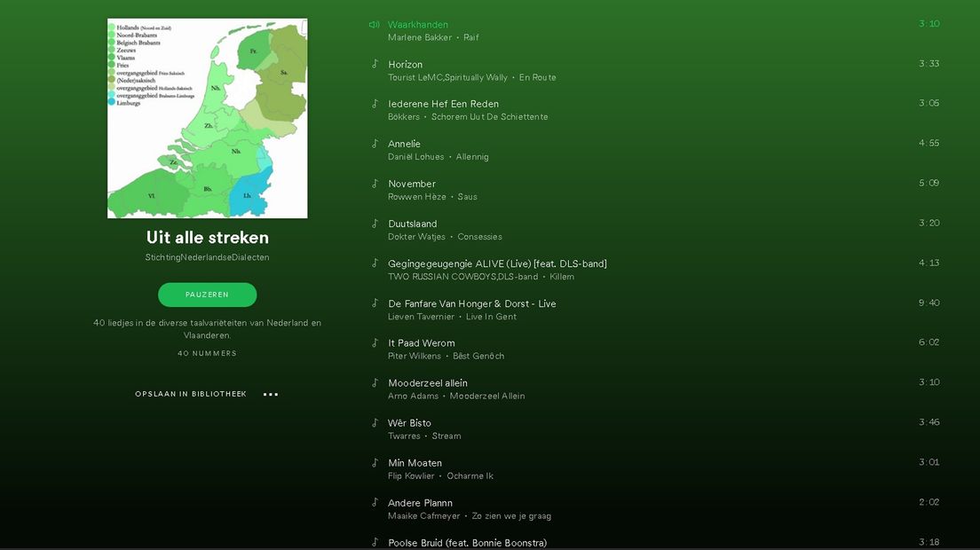The image size is (980, 550).
Task: Click the note icon beside Min Moaten
Action: pyautogui.click(x=375, y=462)
